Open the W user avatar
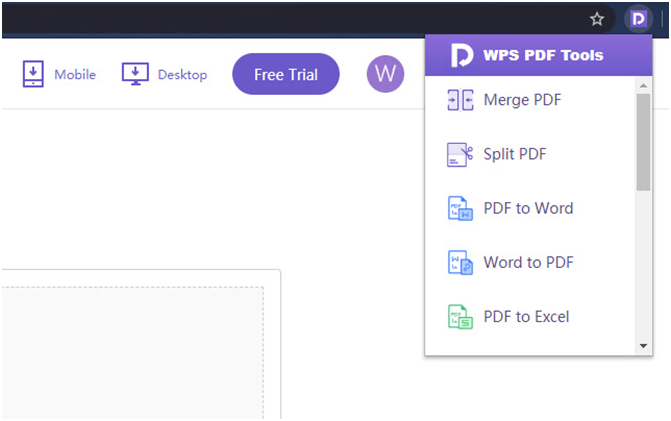The width and height of the screenshot is (671, 421). tap(385, 74)
